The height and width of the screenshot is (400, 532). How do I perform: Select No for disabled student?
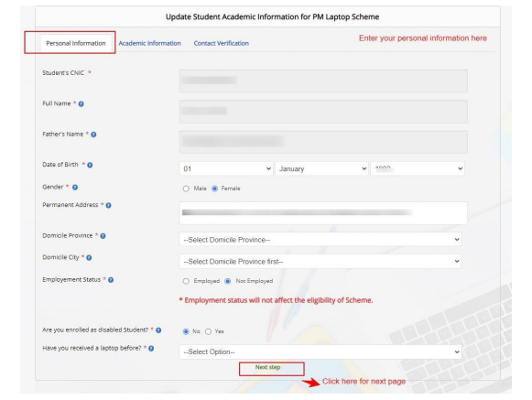pyautogui.click(x=186, y=331)
